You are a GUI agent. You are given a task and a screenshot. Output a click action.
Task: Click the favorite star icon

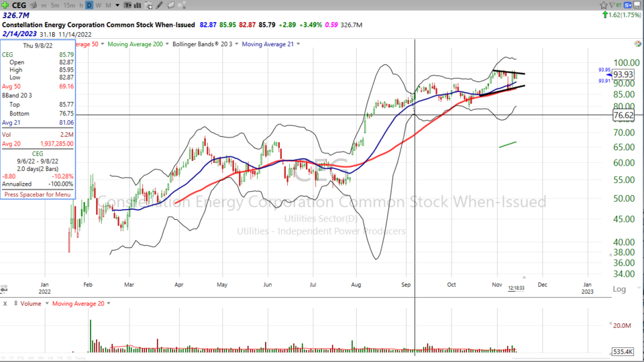click(604, 5)
